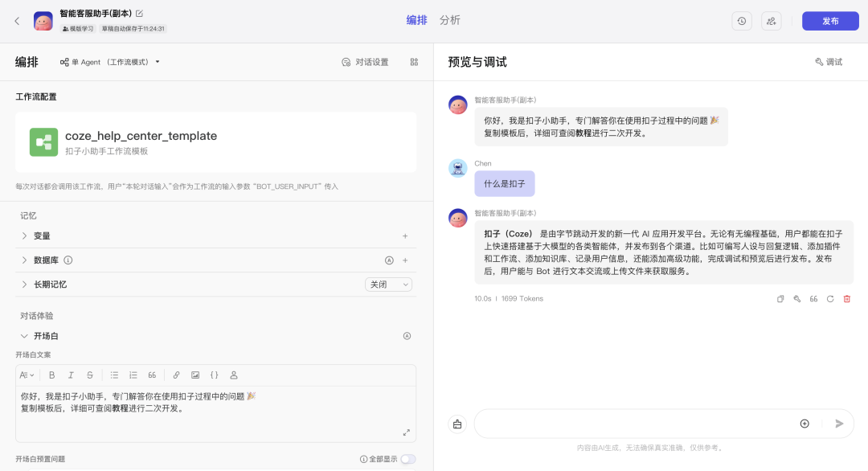Insert a link in the 开场白 editor
868x471 pixels.
coord(176,375)
